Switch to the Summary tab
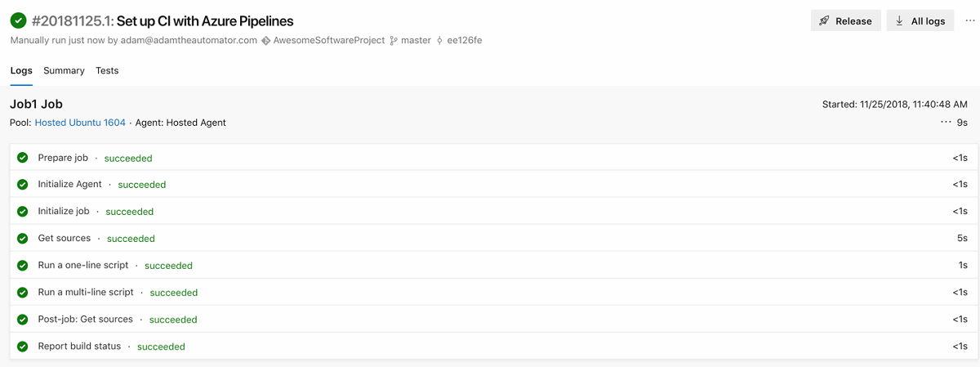Viewport: 980px width, 367px height. point(64,71)
